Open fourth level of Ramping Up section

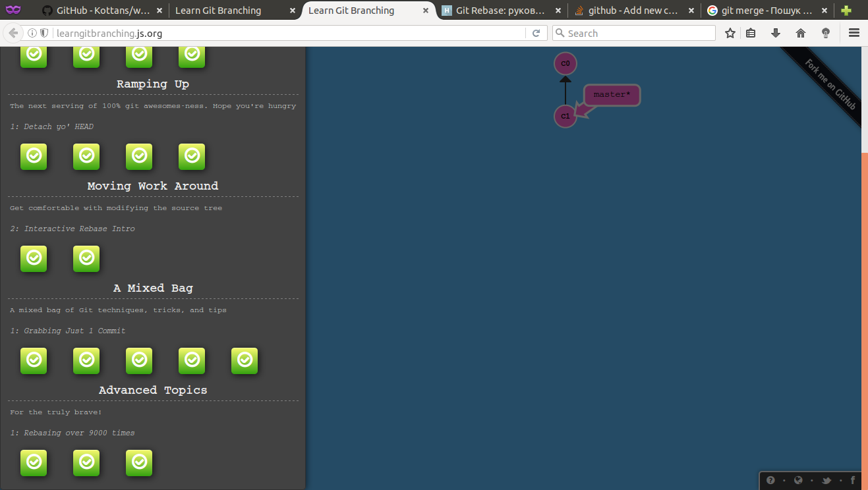click(x=192, y=156)
